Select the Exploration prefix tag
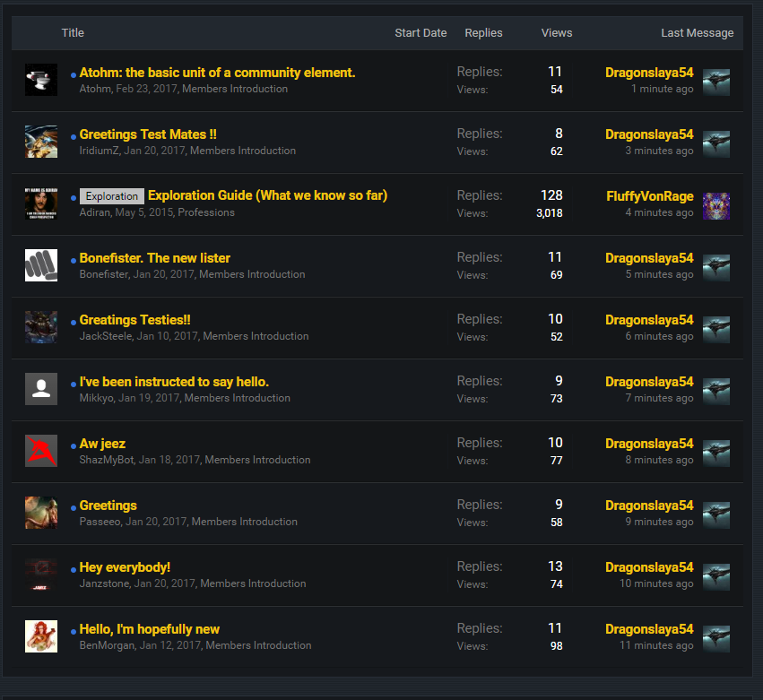The image size is (763, 700). click(112, 196)
